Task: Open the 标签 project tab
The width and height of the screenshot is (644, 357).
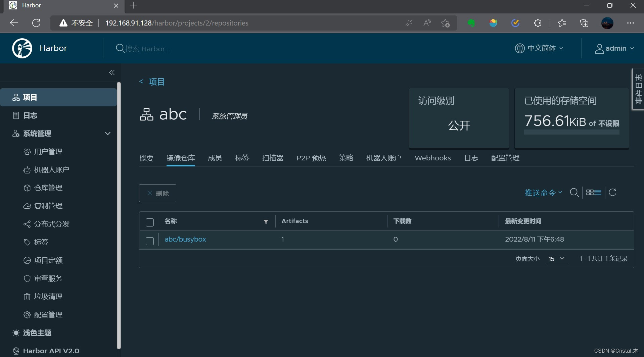Action: coord(242,158)
